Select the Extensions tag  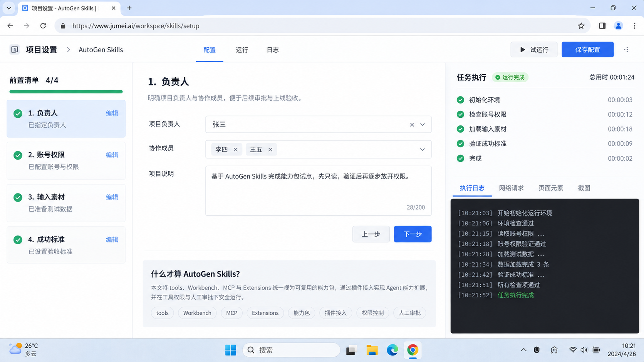click(x=265, y=313)
